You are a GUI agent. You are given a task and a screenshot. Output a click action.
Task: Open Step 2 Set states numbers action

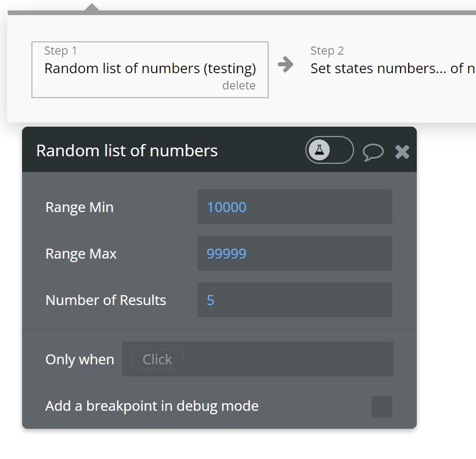pyautogui.click(x=393, y=69)
